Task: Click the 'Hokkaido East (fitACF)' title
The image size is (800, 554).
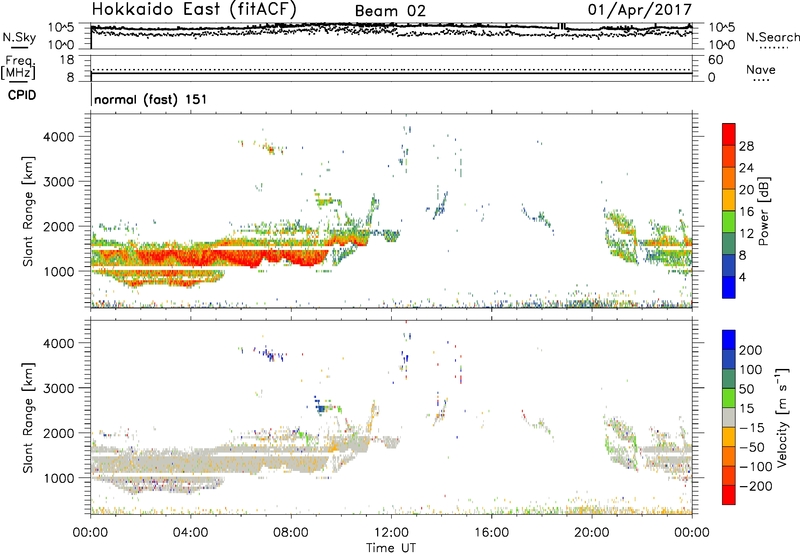Action: point(194,10)
